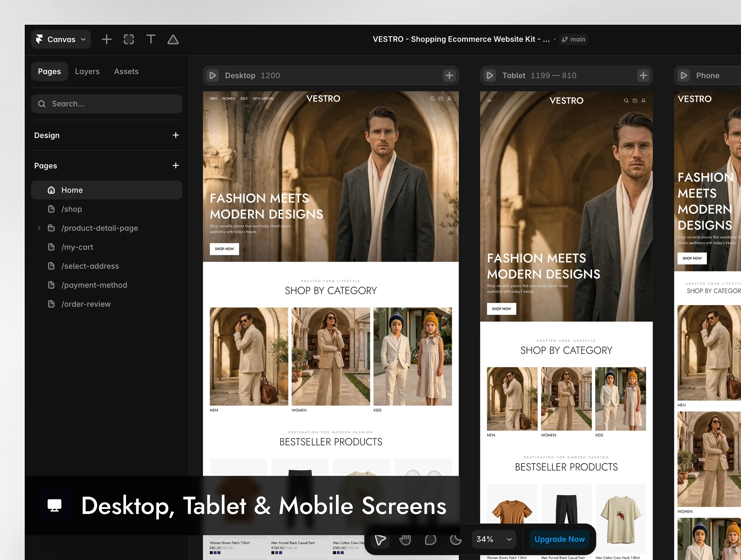Add a new Design page with plus
Image resolution: width=741 pixels, height=560 pixels.
176,135
